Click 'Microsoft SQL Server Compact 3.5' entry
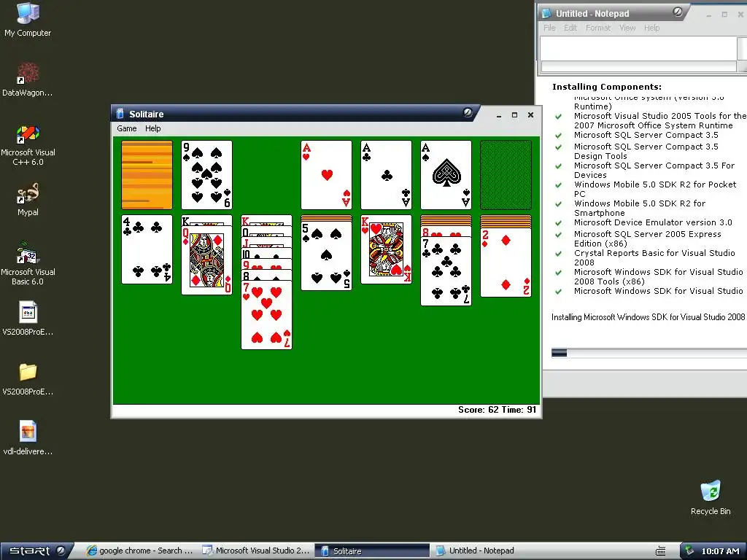This screenshot has height=560, width=747. click(646, 135)
